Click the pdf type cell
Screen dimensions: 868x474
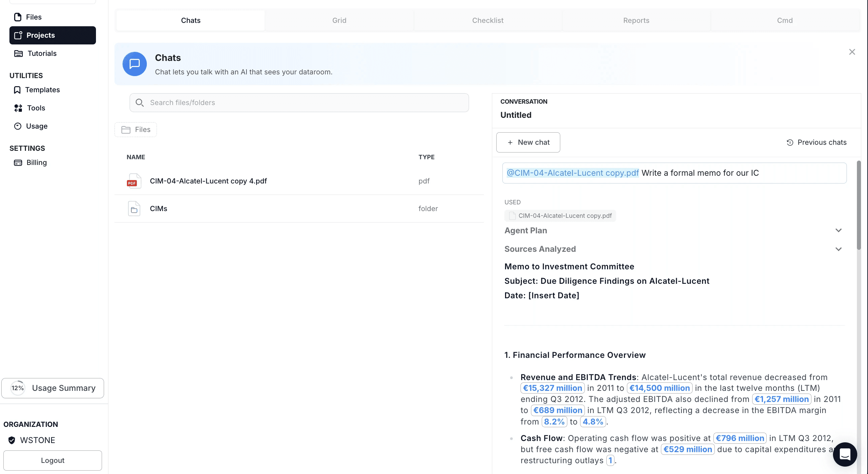pos(424,181)
